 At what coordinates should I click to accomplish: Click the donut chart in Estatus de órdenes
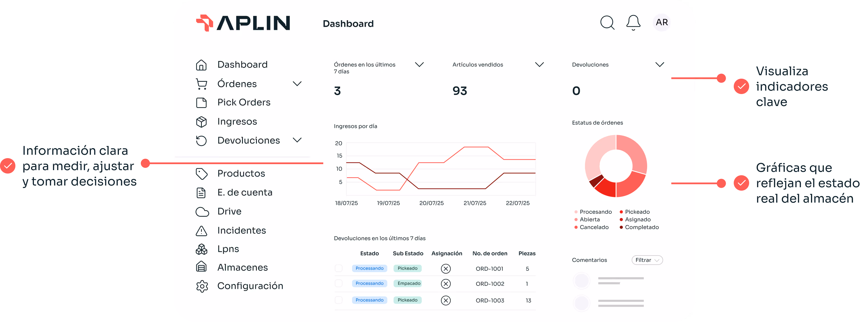click(616, 166)
